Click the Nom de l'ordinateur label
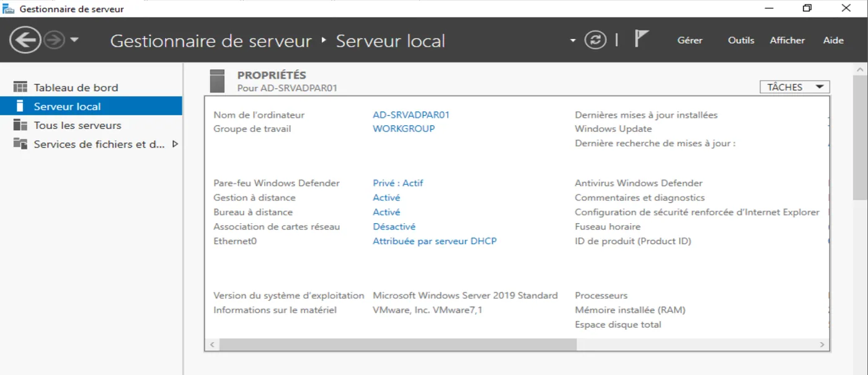 tap(259, 115)
